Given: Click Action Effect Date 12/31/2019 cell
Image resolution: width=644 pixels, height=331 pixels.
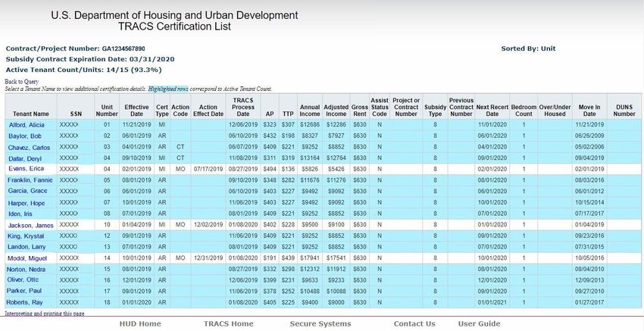Looking at the screenshot, I should (x=208, y=258).
